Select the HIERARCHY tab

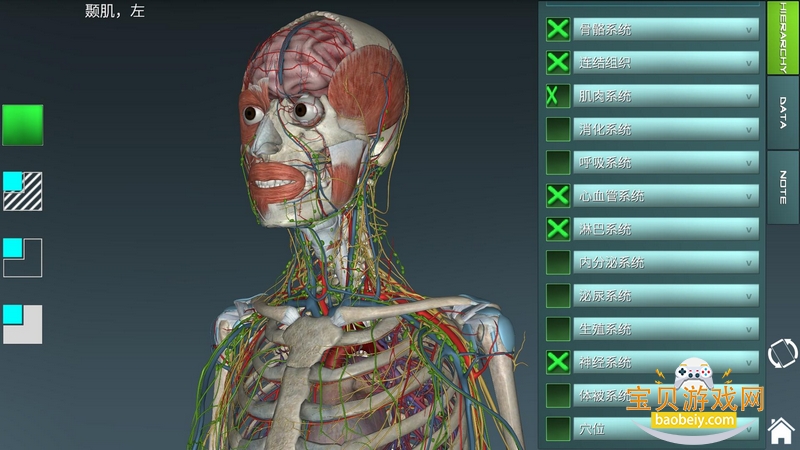(782, 38)
